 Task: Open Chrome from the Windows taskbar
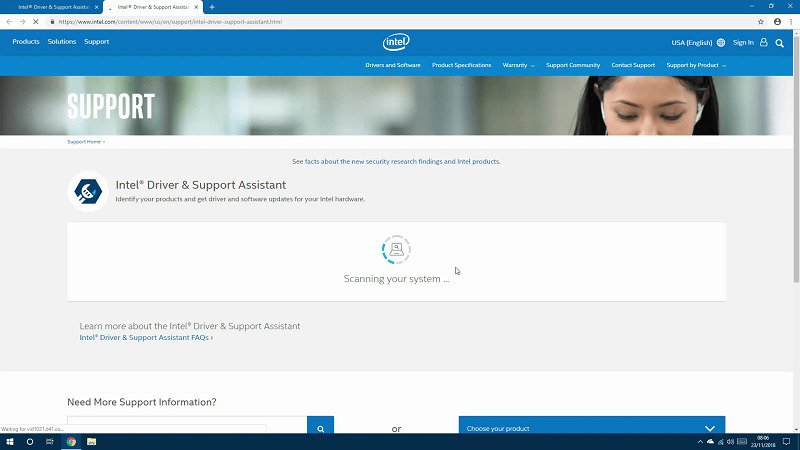pos(71,441)
